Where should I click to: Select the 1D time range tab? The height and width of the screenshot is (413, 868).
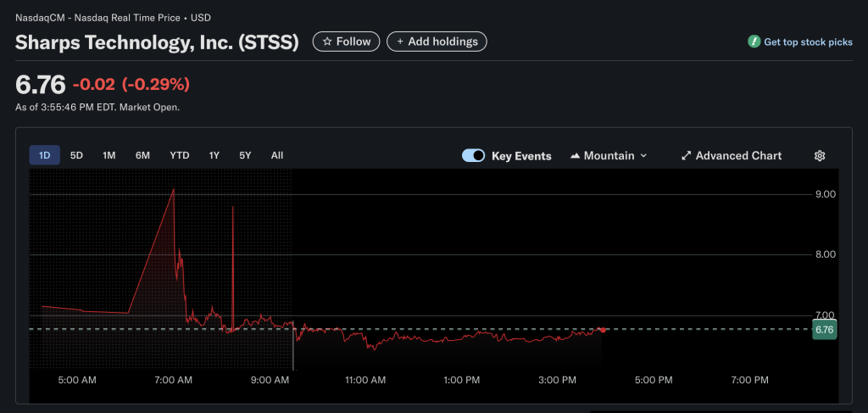click(x=44, y=155)
